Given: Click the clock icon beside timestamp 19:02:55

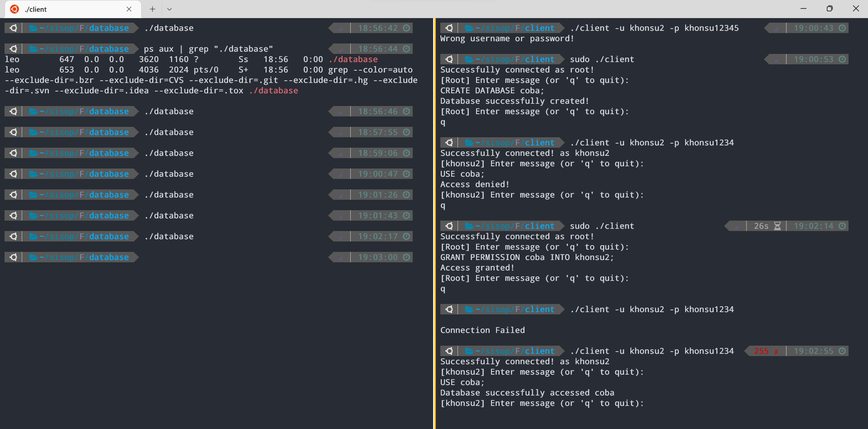Looking at the screenshot, I should (x=841, y=351).
